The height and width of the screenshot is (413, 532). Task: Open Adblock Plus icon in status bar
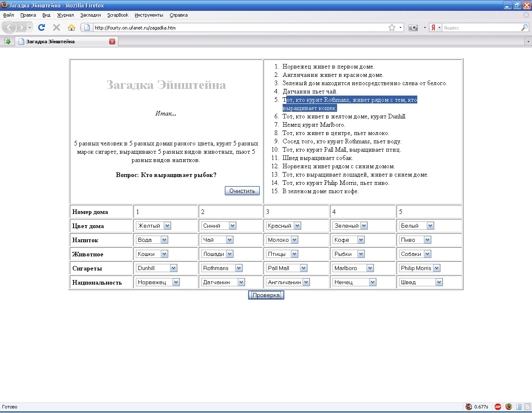(498, 407)
